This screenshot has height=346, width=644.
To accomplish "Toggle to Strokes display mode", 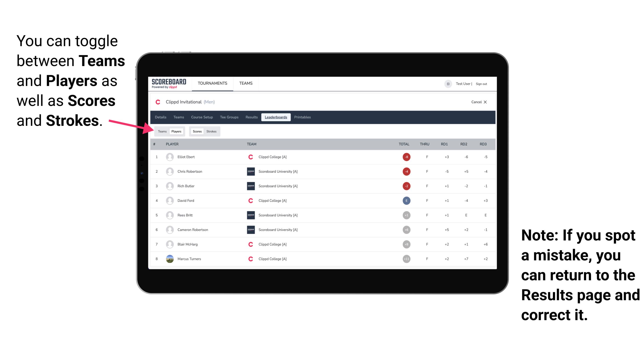I will (x=211, y=131).
